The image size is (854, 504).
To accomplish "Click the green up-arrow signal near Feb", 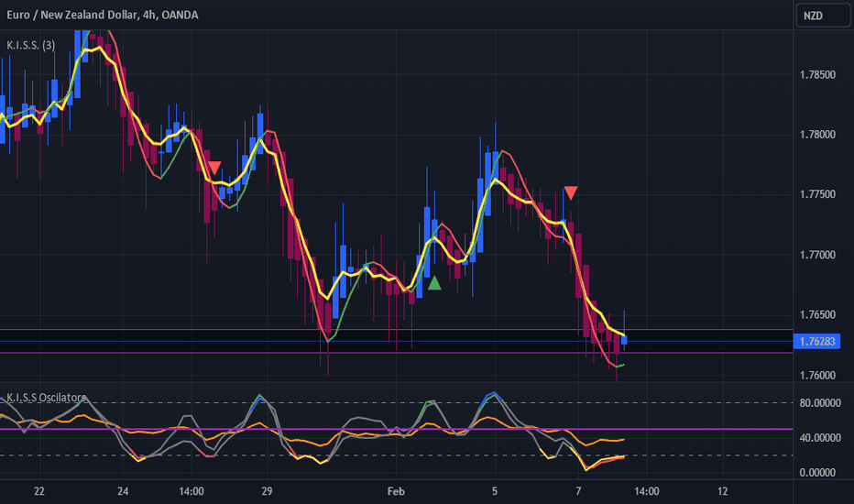I will tap(434, 283).
